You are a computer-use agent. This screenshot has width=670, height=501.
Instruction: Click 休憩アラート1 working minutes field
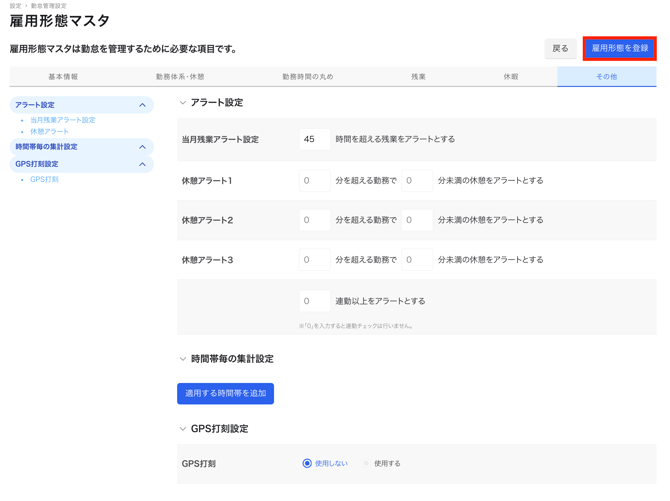[314, 180]
